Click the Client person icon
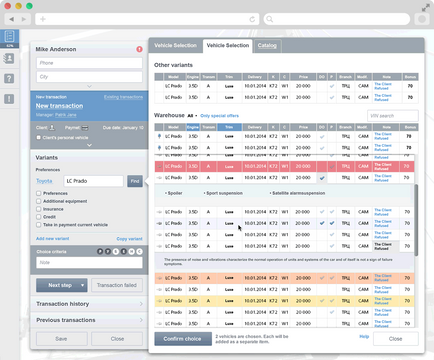The image size is (434, 360). pos(52,128)
